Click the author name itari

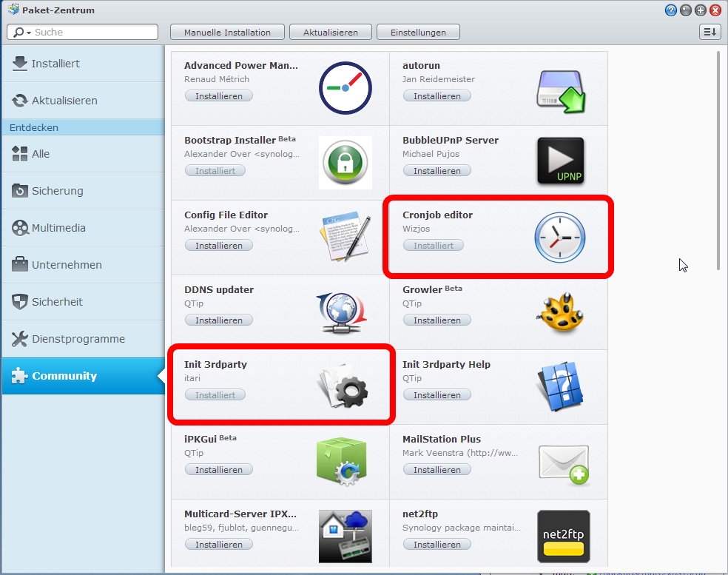click(192, 378)
